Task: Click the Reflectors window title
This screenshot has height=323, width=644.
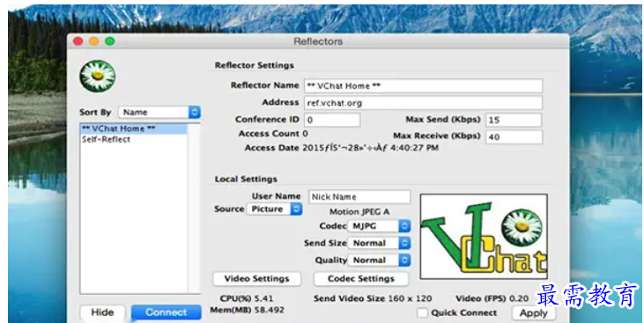Action: [x=318, y=41]
